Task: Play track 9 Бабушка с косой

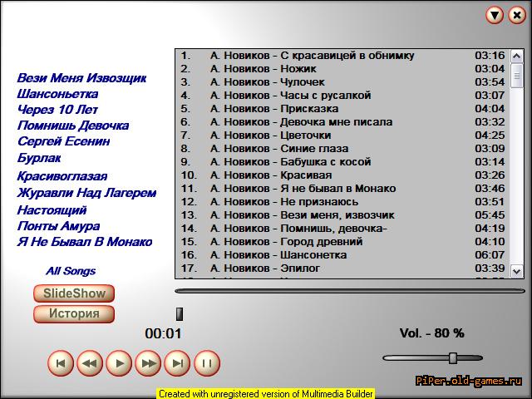Action: (342, 162)
